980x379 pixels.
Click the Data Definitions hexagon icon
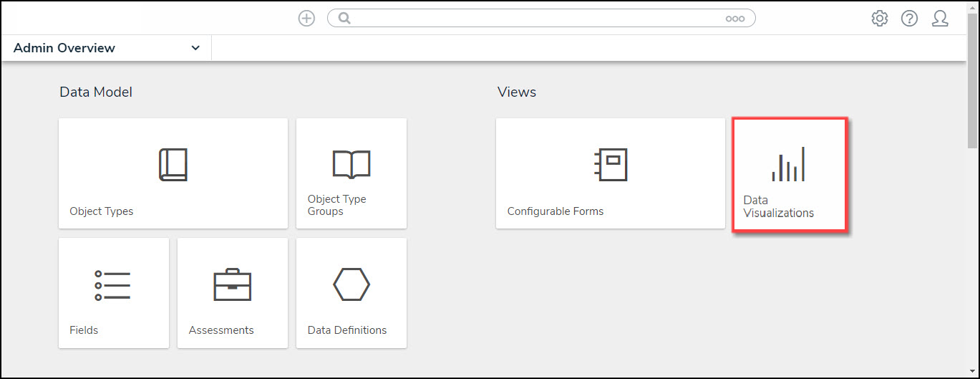coord(351,284)
